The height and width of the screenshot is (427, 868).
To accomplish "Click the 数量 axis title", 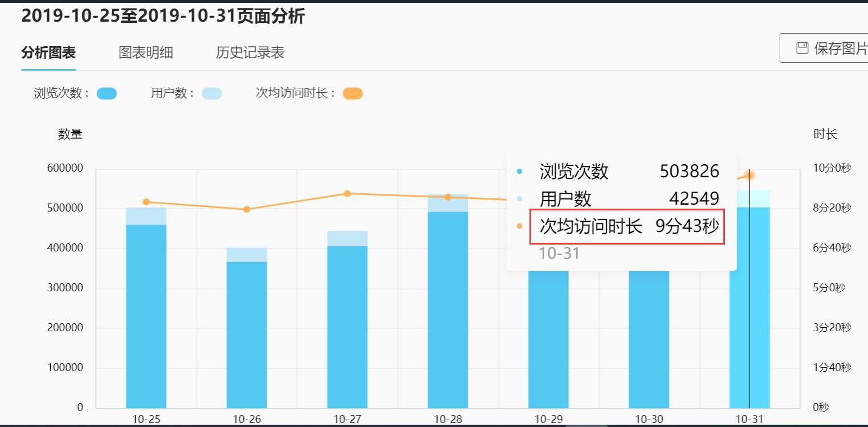I will tap(71, 135).
